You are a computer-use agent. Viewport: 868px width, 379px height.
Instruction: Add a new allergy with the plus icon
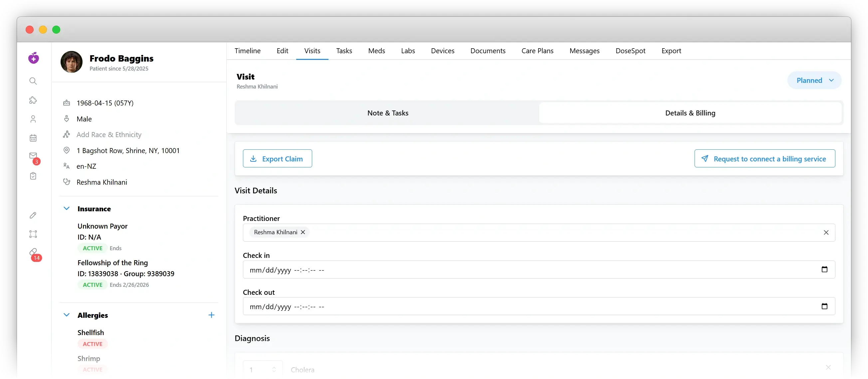coord(211,315)
